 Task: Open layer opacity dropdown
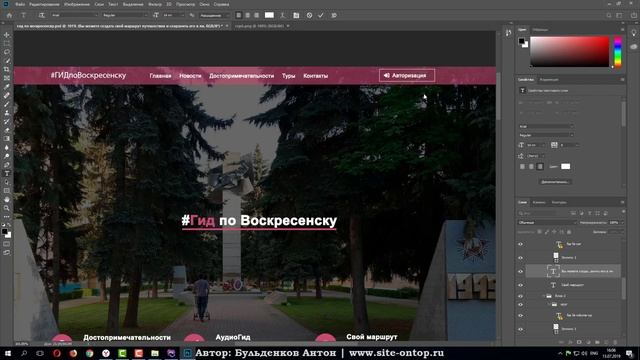click(616, 222)
